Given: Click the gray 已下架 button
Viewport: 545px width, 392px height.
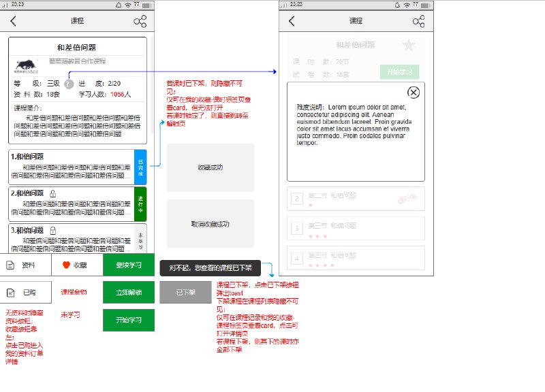Looking at the screenshot, I should pos(185,293).
